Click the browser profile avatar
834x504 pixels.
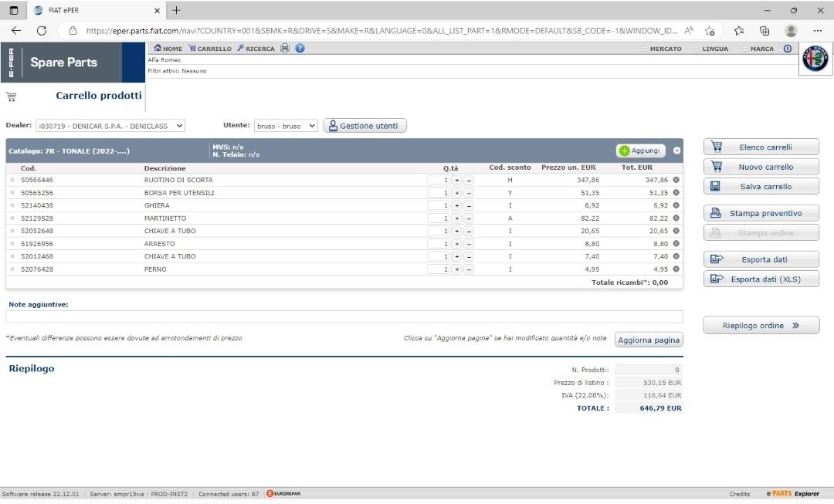coord(791,31)
